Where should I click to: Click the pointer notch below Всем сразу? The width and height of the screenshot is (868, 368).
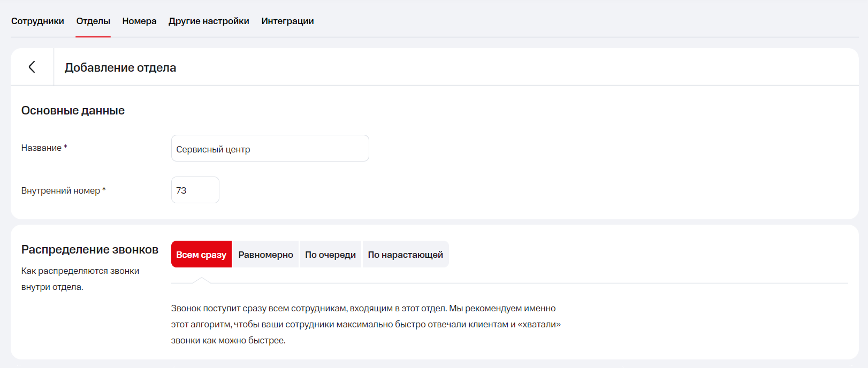pyautogui.click(x=201, y=280)
